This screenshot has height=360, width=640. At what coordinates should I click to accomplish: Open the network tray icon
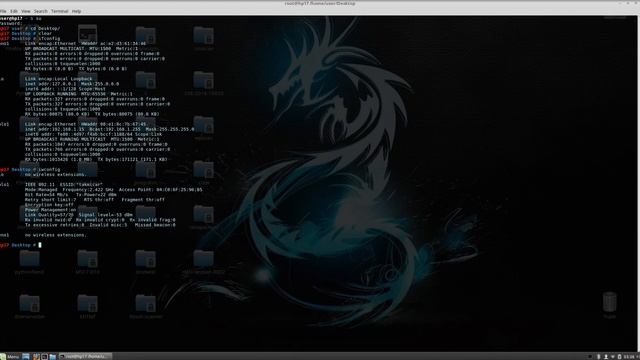(x=613, y=357)
